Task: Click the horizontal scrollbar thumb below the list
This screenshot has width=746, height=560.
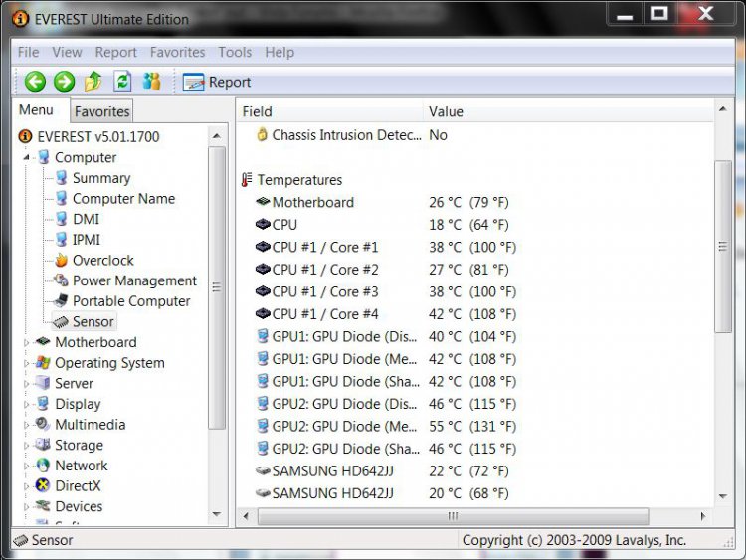Action: (x=453, y=516)
